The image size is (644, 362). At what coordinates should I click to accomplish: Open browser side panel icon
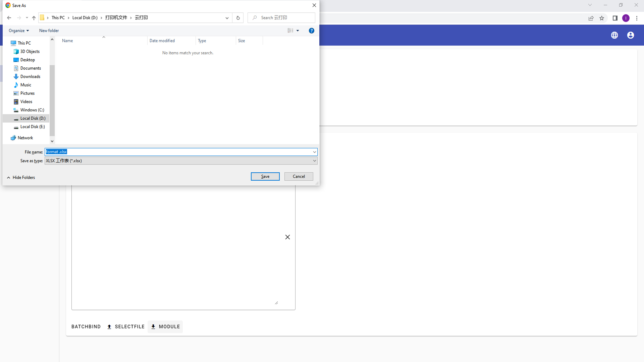coord(615,18)
